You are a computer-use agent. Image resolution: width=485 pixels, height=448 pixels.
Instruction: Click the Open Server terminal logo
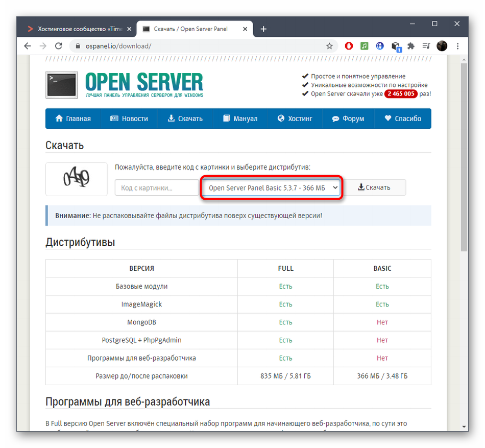click(x=62, y=85)
